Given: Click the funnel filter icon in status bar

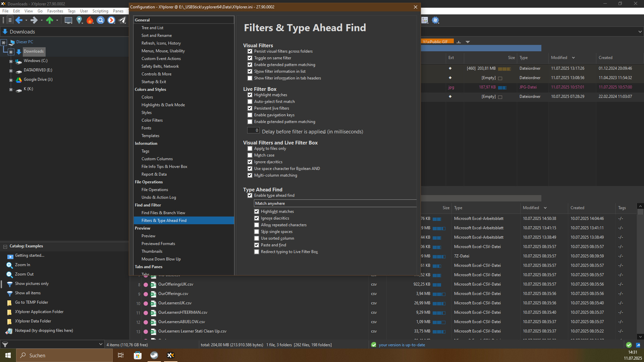Looking at the screenshot, I should tap(5, 345).
